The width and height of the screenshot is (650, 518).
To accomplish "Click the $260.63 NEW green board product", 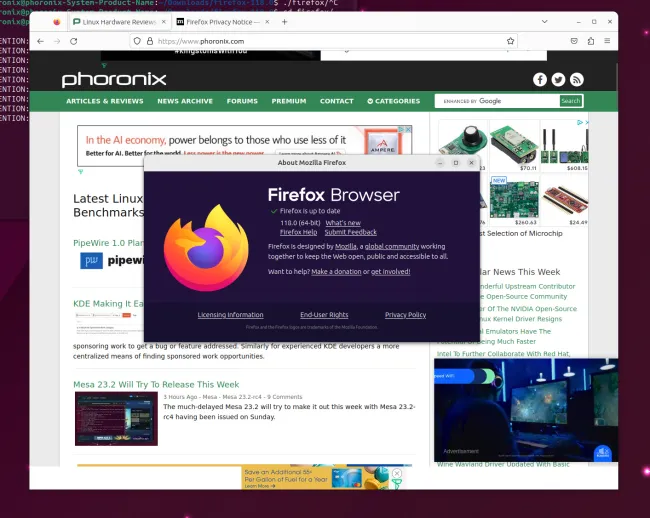I will (x=514, y=201).
